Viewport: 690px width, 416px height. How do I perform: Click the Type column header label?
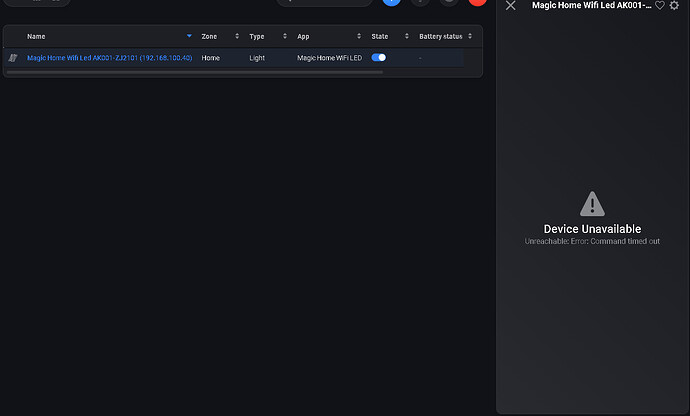[257, 37]
